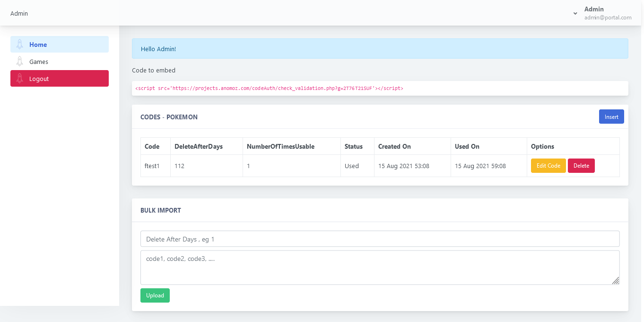Select the embed script code snippet
644x322 pixels.
click(x=269, y=88)
